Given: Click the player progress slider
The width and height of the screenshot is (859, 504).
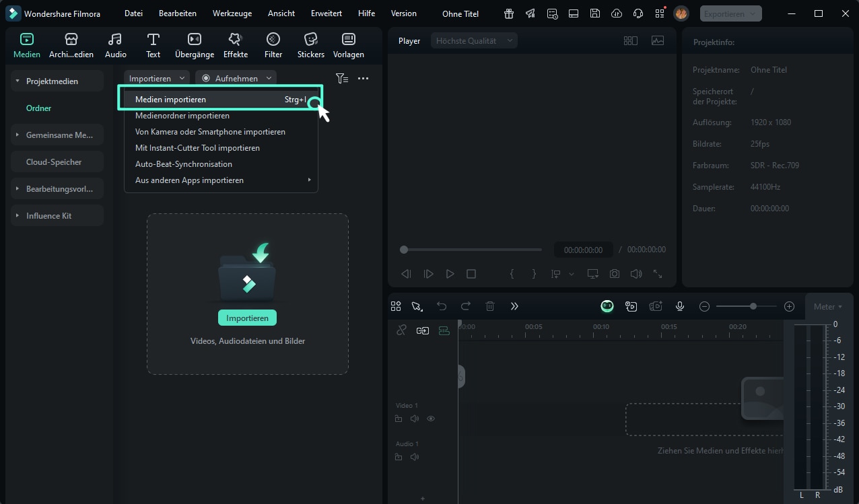Looking at the screenshot, I should [x=471, y=250].
